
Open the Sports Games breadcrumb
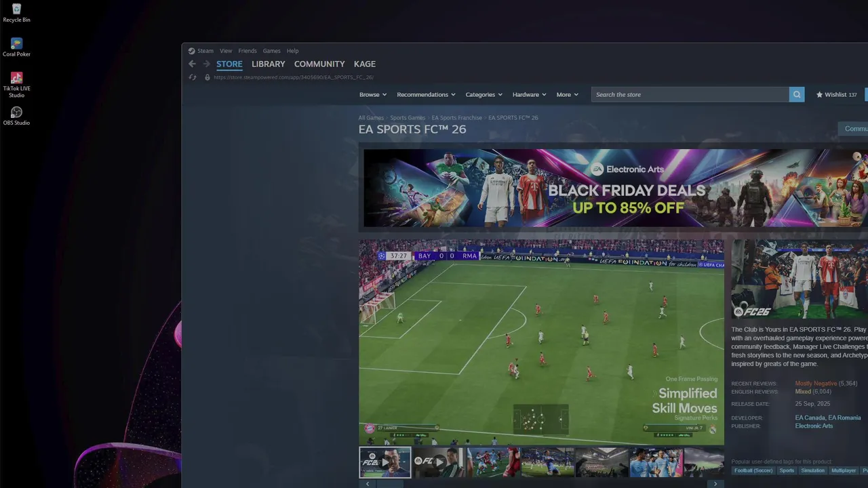coord(408,118)
